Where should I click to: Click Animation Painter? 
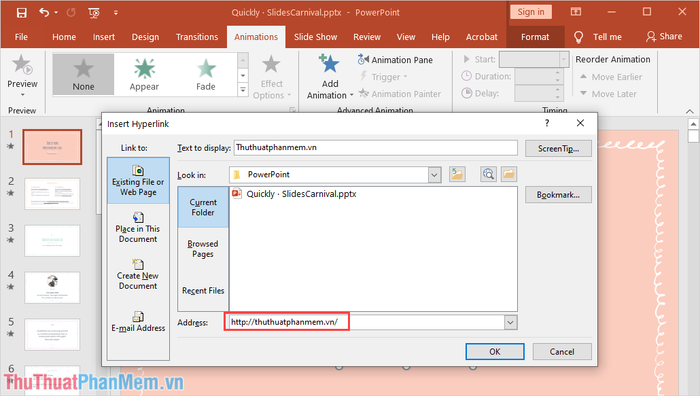400,94
